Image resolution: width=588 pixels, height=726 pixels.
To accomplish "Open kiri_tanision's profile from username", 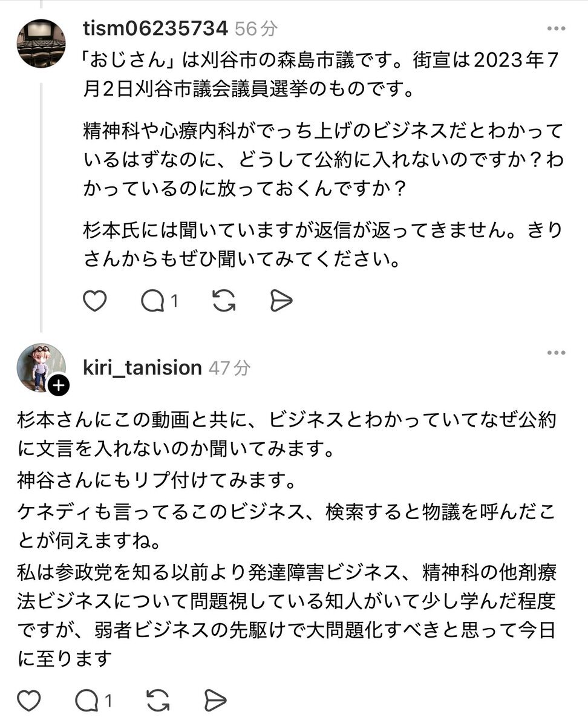I will 142,367.
